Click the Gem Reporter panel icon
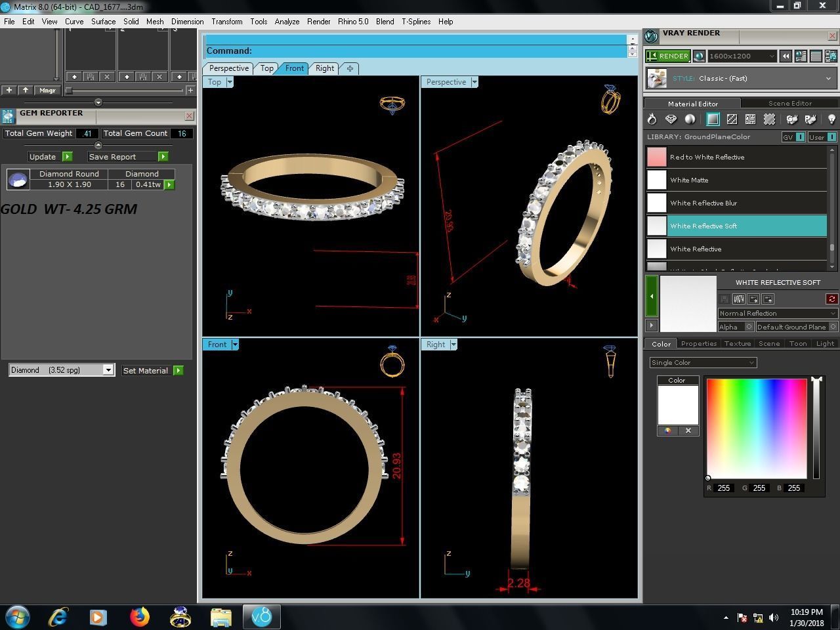The image size is (840, 630). tap(8, 116)
